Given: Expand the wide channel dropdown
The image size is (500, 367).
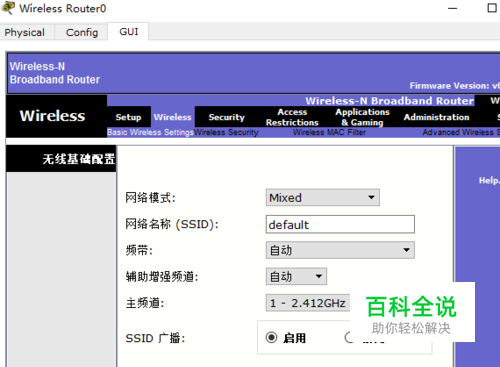Looking at the screenshot, I should pos(296,276).
